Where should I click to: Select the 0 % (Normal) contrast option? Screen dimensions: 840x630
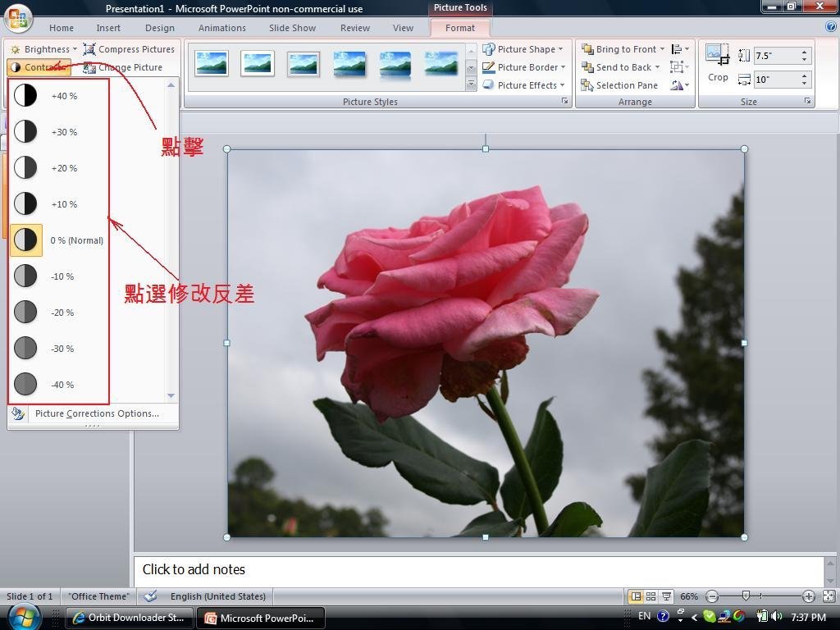point(57,240)
